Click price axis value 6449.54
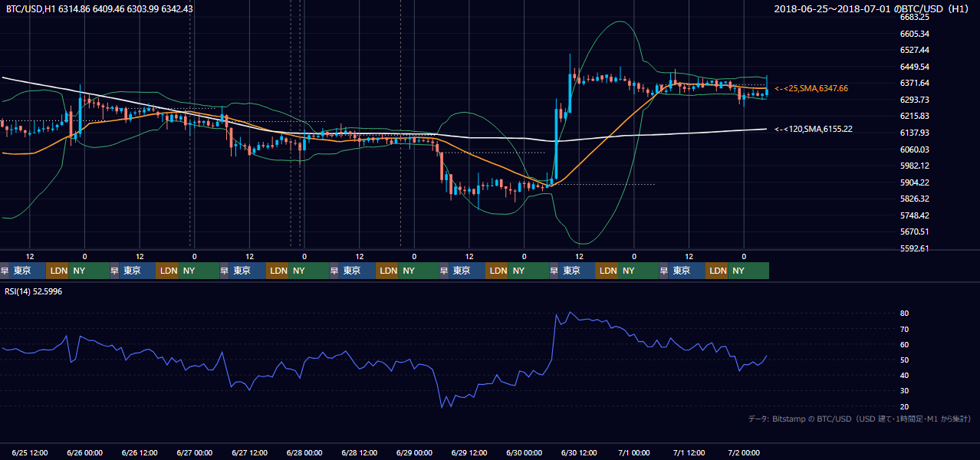980x460 pixels. click(915, 67)
